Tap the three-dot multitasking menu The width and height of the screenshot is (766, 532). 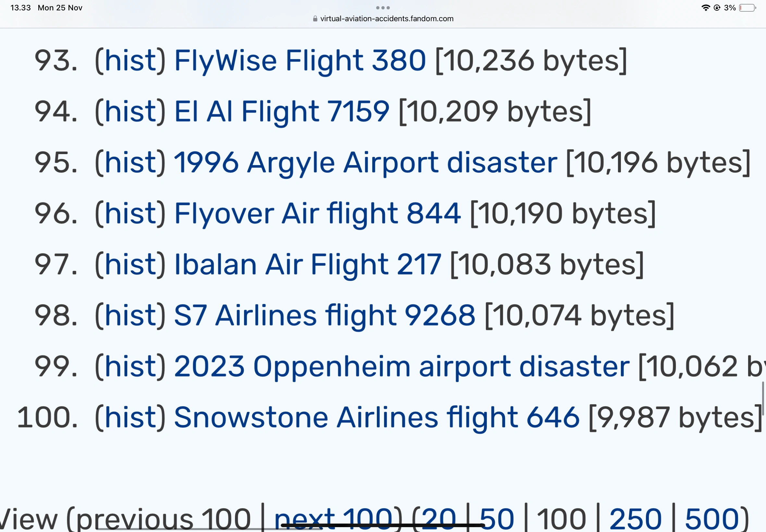pyautogui.click(x=382, y=8)
